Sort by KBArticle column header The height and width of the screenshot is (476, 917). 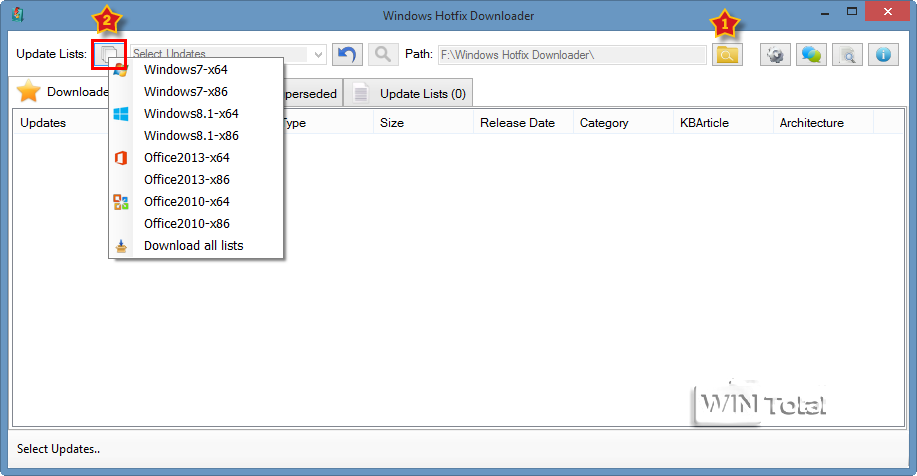pos(723,123)
